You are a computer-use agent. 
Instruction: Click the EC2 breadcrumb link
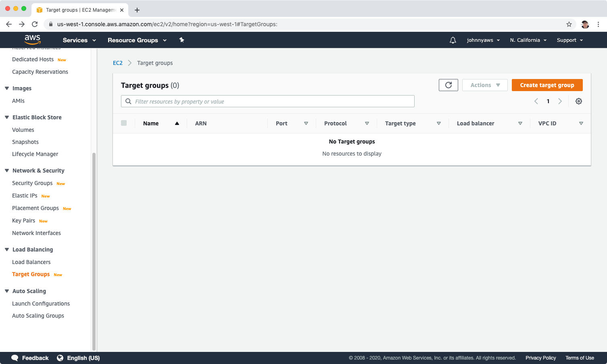coord(118,63)
